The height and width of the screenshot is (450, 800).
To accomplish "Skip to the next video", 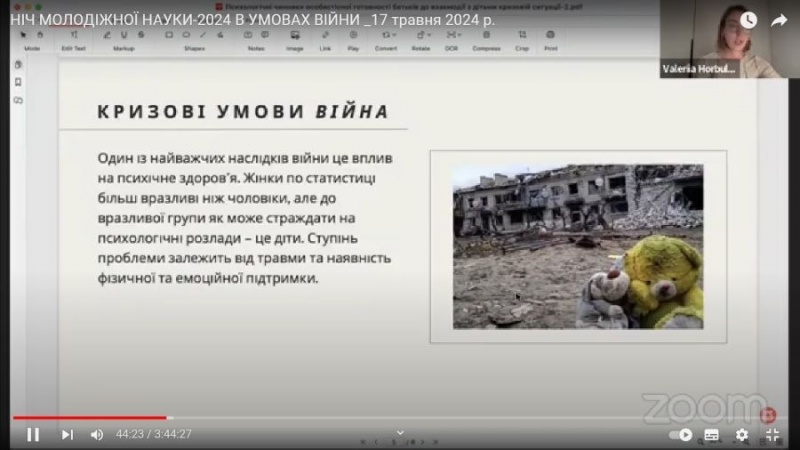I will [67, 434].
